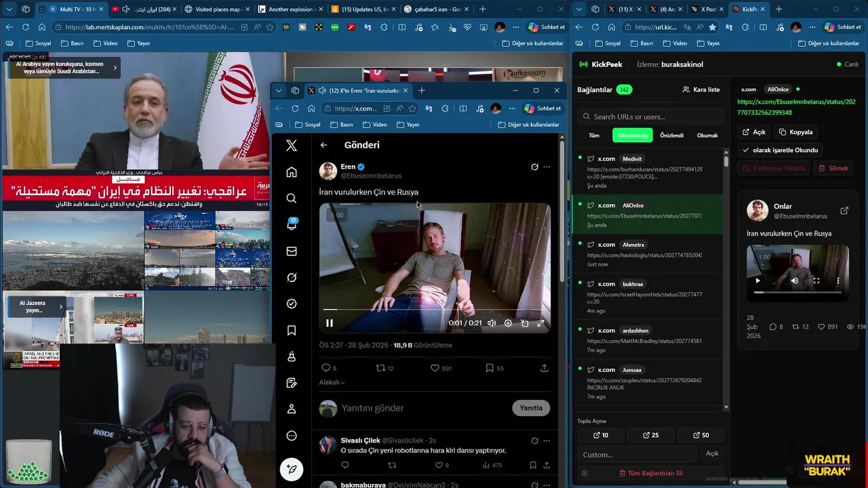This screenshot has height=488, width=868.
Task: Click the compose post button in X sidebar
Action: pos(292,469)
